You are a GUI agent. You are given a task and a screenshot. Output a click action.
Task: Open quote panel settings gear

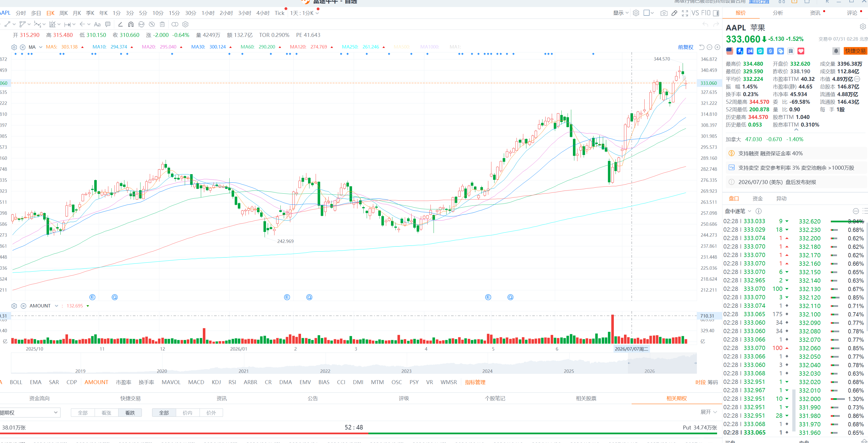(x=863, y=26)
